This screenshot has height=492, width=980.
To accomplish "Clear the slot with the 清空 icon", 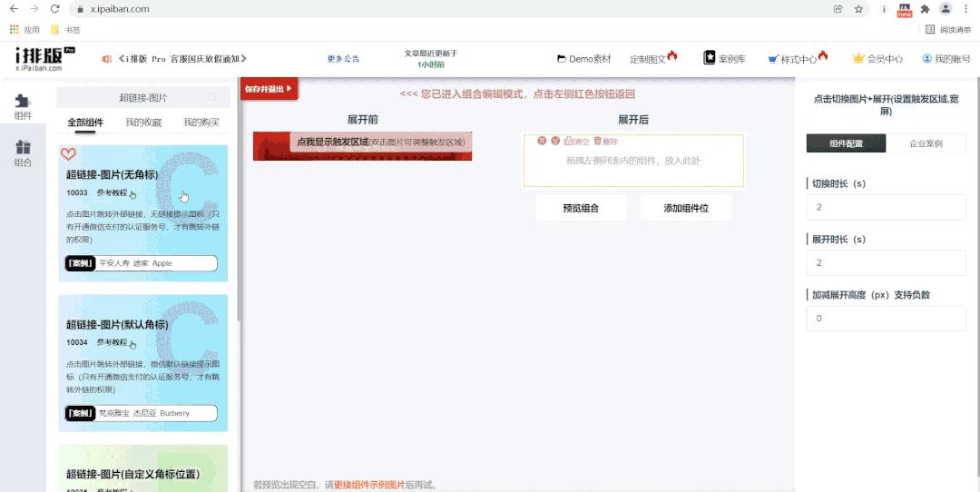I will point(576,142).
